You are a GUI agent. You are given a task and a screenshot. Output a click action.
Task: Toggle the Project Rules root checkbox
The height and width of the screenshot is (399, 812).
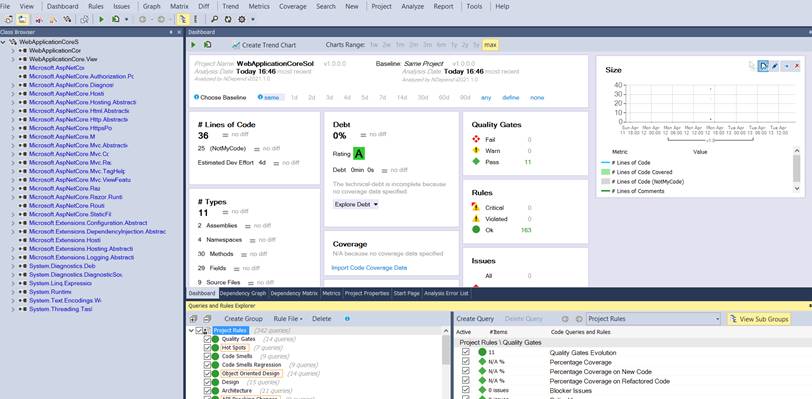[x=199, y=330]
